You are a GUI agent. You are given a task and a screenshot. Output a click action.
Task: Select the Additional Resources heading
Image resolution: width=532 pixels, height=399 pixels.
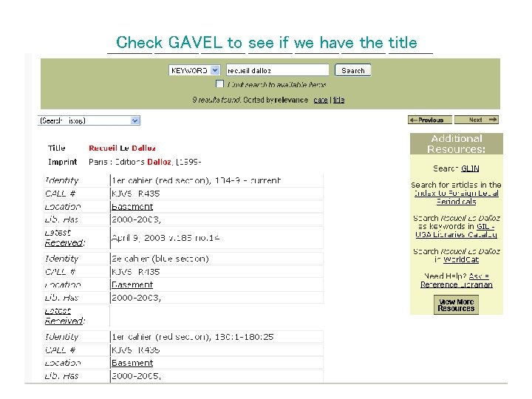click(x=457, y=143)
